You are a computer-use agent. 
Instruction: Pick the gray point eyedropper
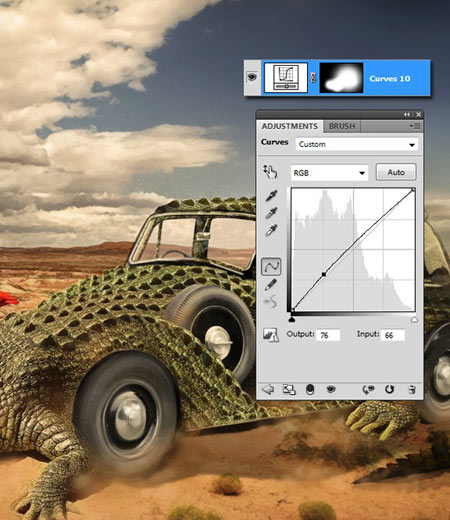[271, 213]
